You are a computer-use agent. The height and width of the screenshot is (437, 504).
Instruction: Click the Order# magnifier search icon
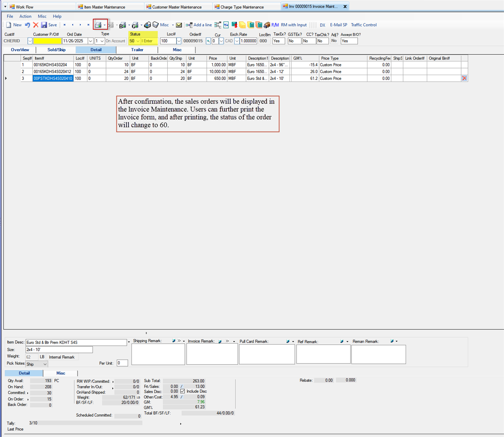tap(208, 41)
